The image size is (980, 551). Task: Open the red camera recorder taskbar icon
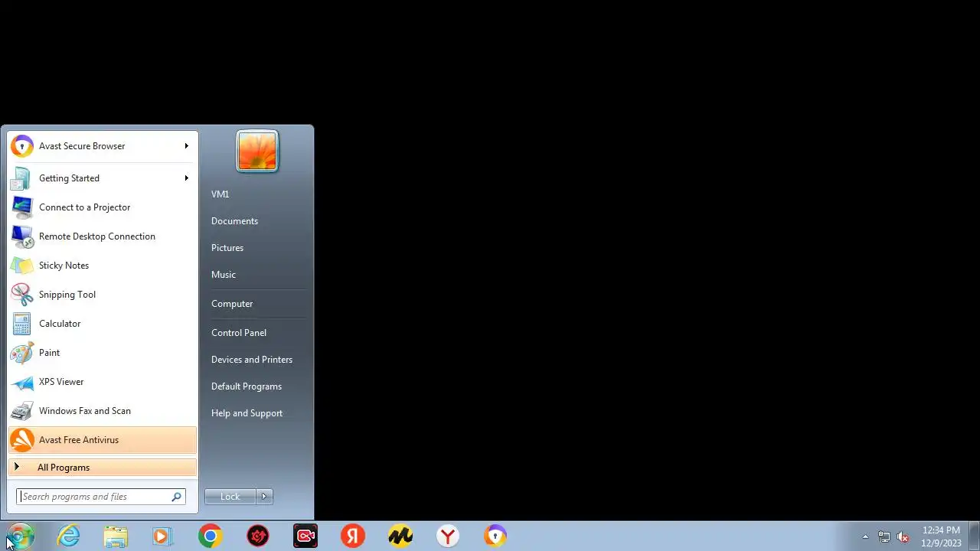[x=305, y=536]
